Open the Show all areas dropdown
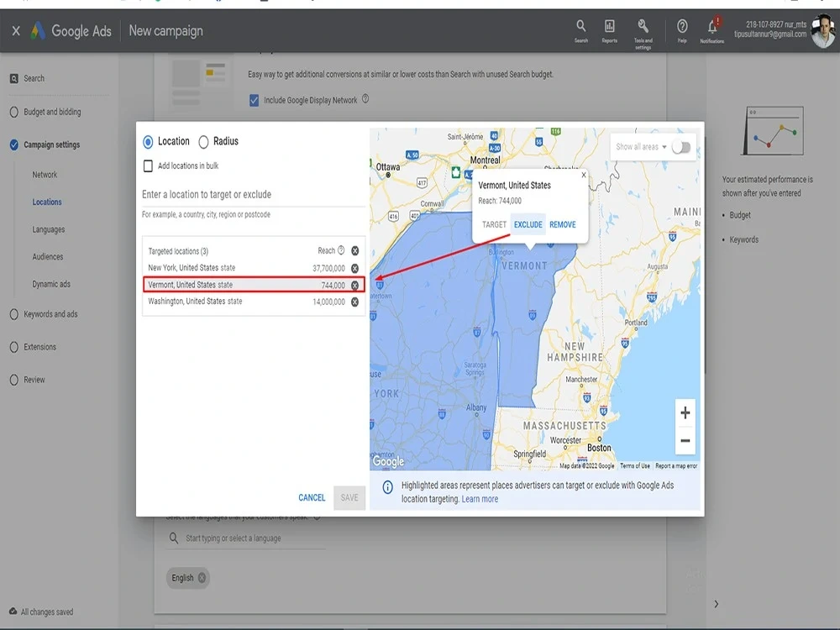Viewport: 840px width, 630px height. 641,147
